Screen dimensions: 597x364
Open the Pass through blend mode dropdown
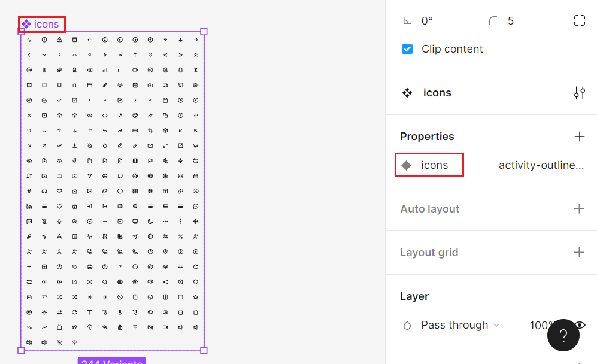(x=459, y=325)
